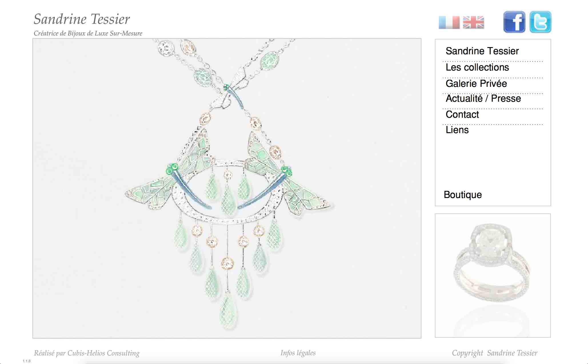Click the version number 1.1.8 label
Viewport: 588px width, 364px height.
point(27,361)
